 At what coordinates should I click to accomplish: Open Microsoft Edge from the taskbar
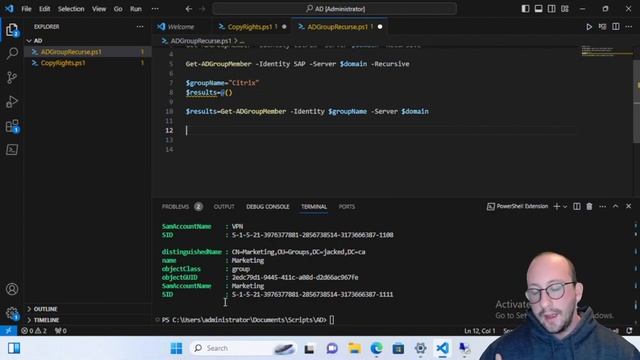click(x=376, y=348)
